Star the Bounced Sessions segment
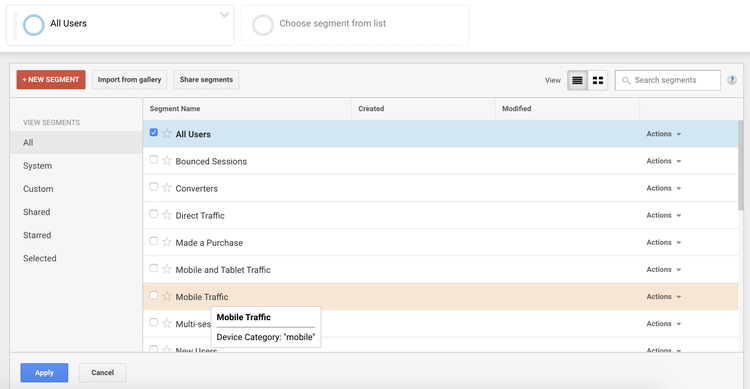The image size is (750, 389). [x=167, y=160]
